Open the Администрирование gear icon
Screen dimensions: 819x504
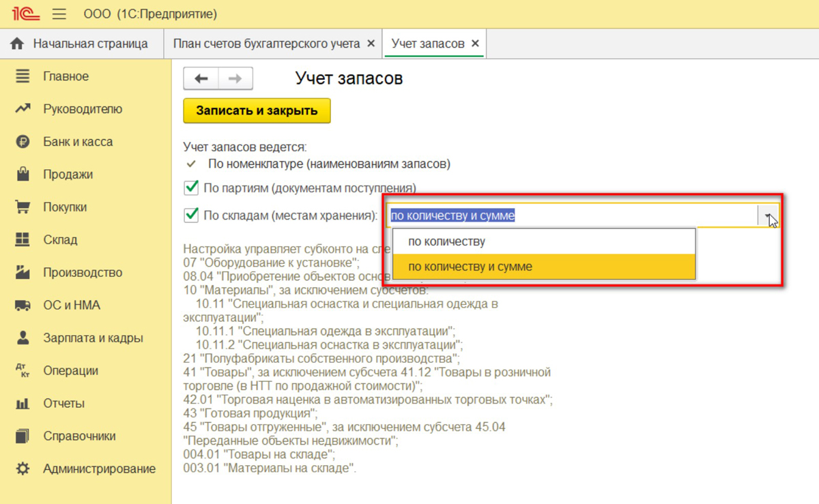coord(23,469)
